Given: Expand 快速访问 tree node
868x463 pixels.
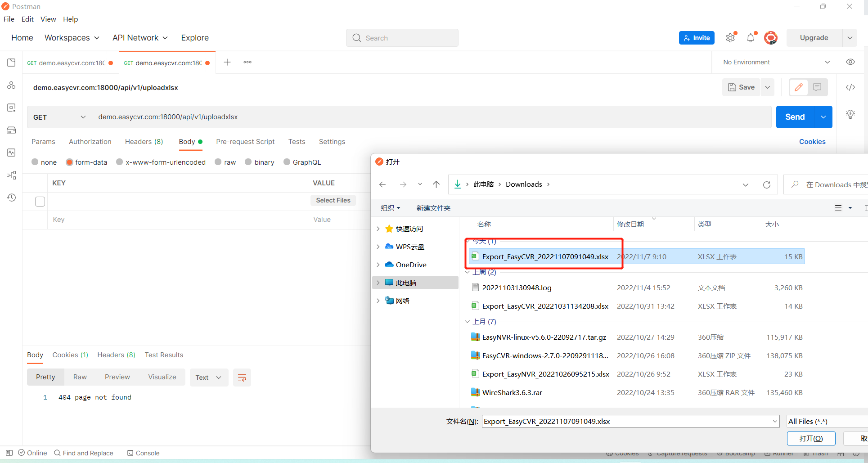Looking at the screenshot, I should point(378,229).
